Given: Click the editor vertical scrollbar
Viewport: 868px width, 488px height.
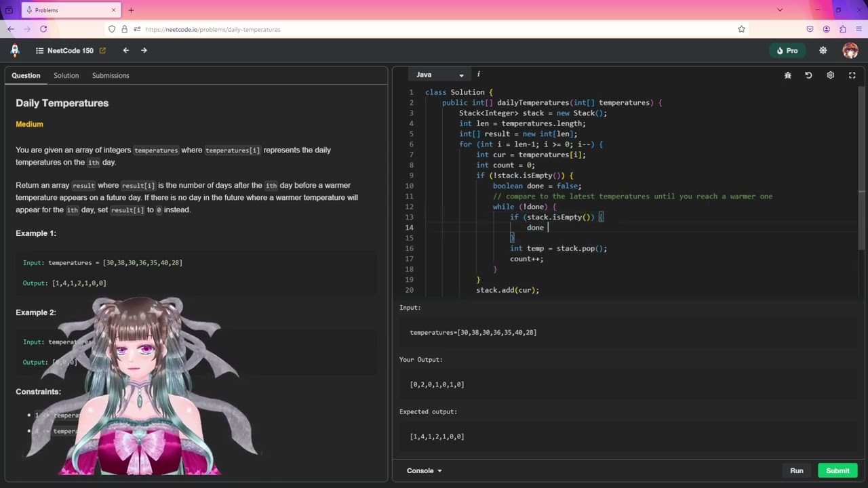Looking at the screenshot, I should click(x=861, y=167).
